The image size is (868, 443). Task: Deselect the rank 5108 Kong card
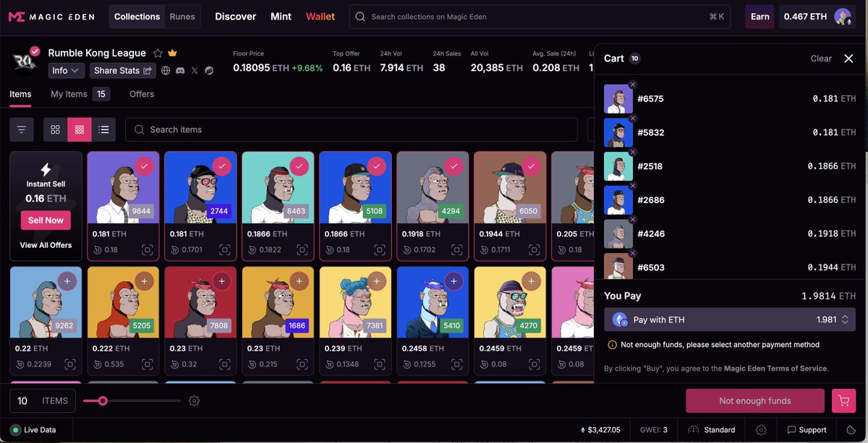point(376,166)
